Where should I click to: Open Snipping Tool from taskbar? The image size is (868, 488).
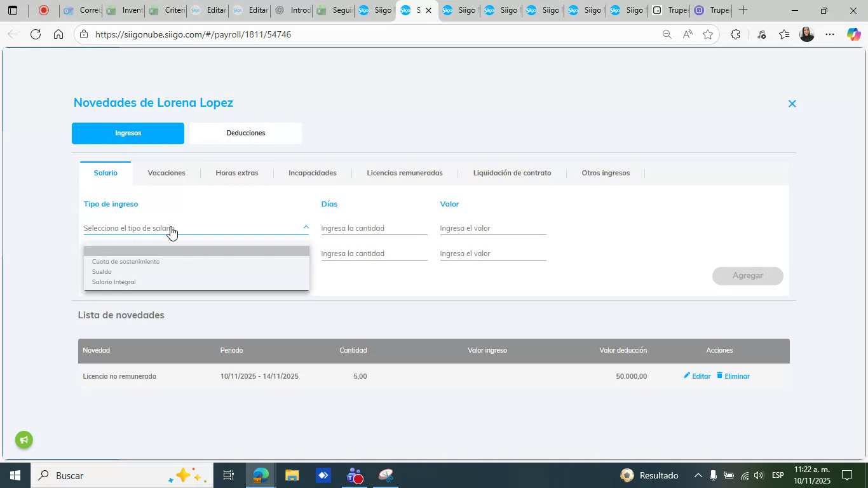[386, 475]
